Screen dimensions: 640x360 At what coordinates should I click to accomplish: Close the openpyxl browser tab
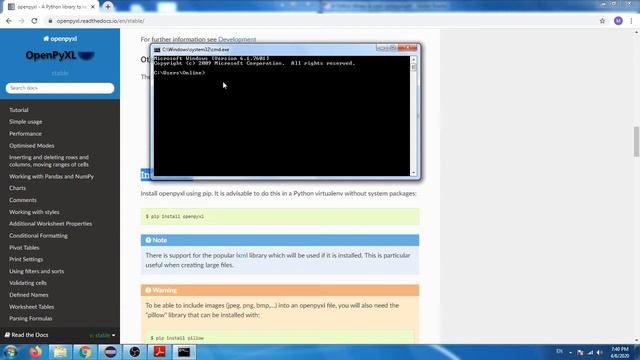click(x=93, y=7)
